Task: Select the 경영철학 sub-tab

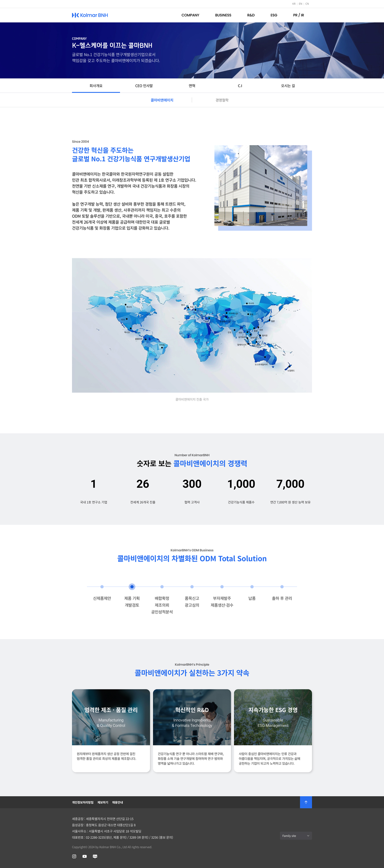Action: 222,100
